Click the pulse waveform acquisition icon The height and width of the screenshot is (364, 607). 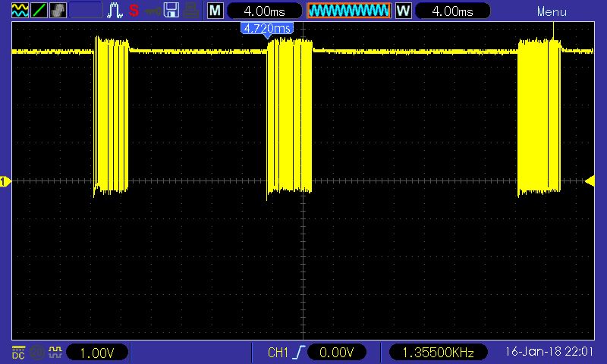click(x=115, y=11)
